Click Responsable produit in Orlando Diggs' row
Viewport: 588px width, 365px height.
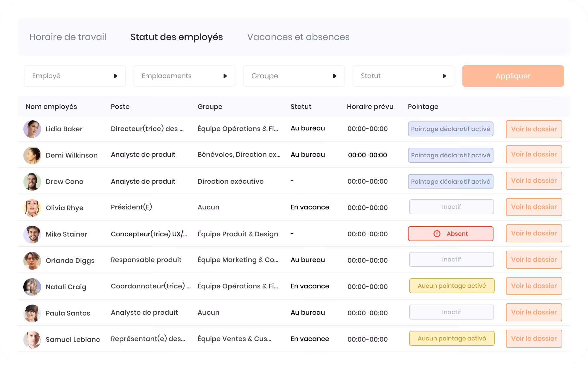click(146, 260)
